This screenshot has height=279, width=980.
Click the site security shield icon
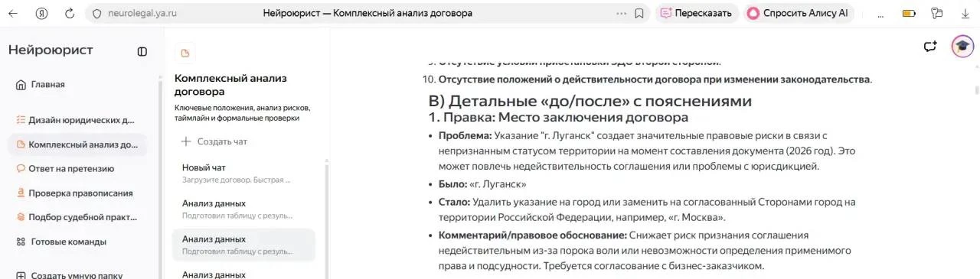pos(96,13)
